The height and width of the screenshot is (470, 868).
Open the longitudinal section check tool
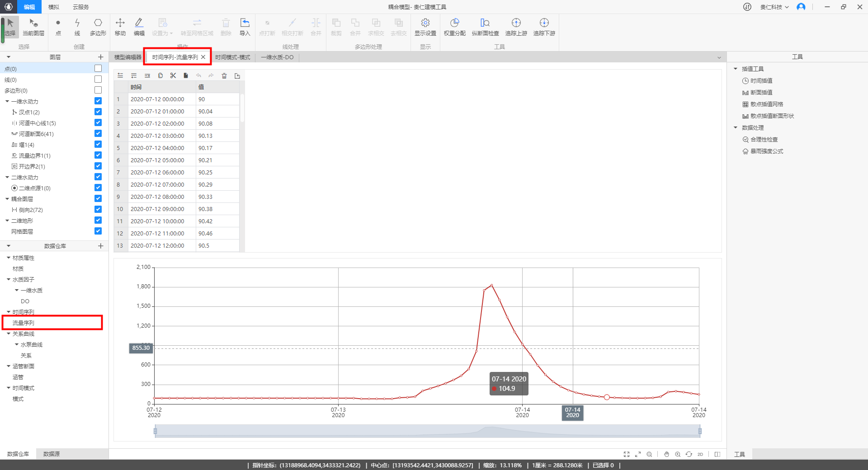click(x=485, y=27)
